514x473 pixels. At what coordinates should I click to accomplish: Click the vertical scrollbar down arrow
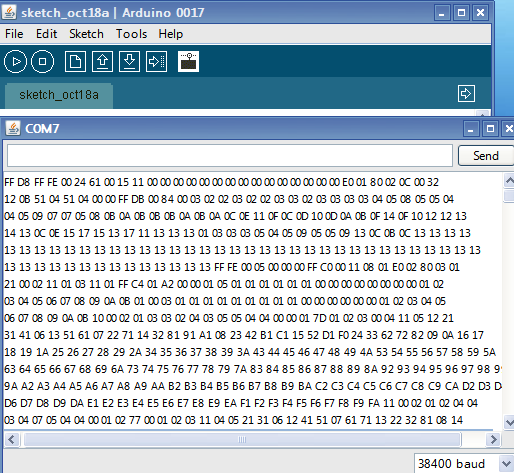pyautogui.click(x=509, y=423)
